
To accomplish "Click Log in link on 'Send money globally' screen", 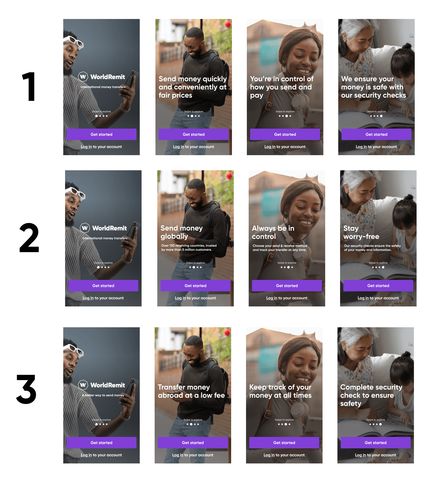I will pos(180,298).
